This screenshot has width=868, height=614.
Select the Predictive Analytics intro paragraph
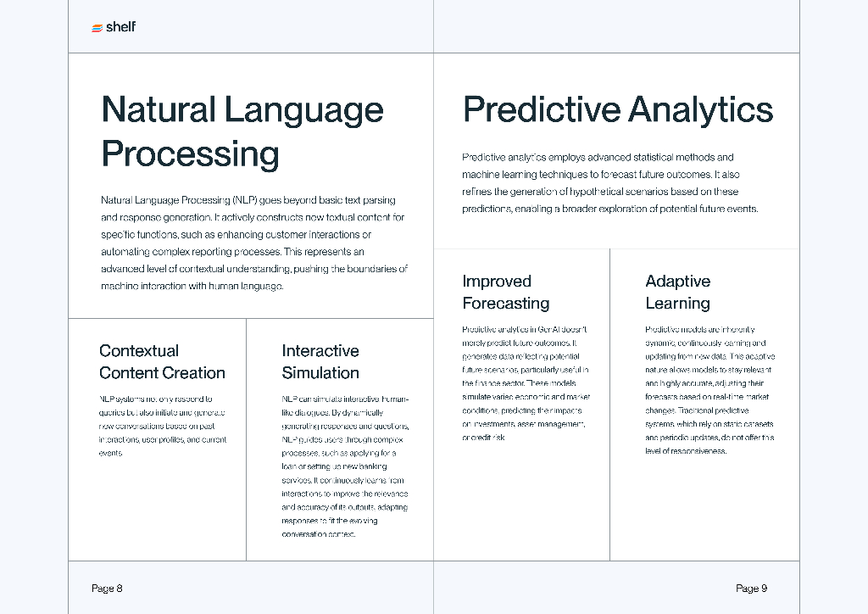[x=609, y=183]
